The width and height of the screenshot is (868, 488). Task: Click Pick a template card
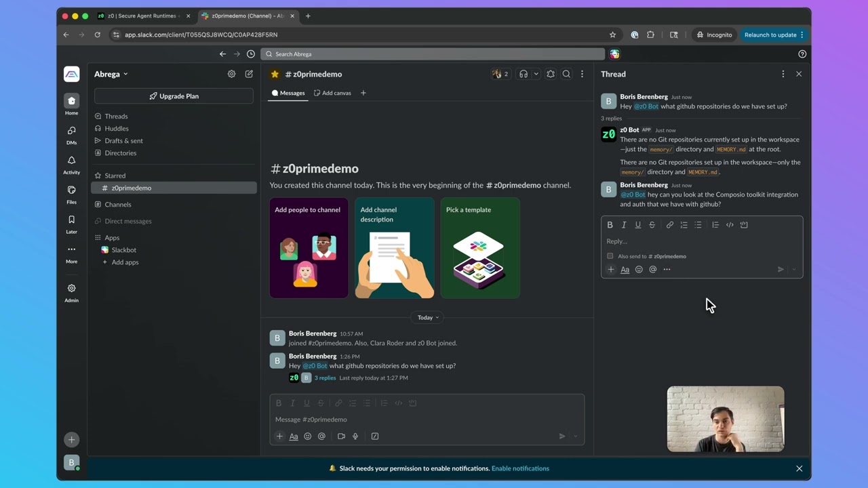[x=480, y=248]
